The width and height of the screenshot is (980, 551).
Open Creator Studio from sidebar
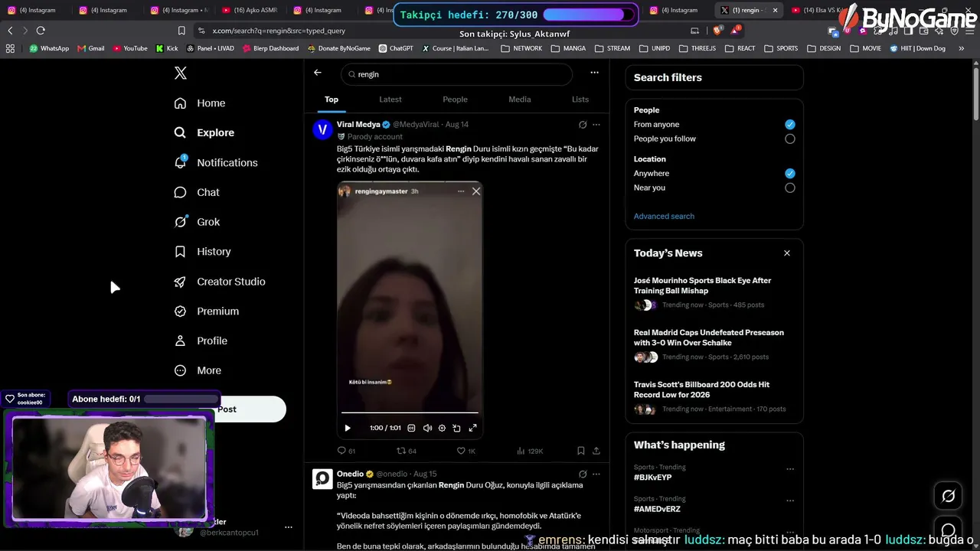point(220,282)
